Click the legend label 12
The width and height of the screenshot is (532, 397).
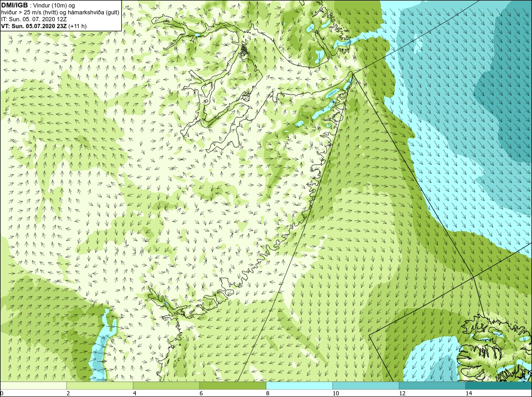click(x=402, y=393)
